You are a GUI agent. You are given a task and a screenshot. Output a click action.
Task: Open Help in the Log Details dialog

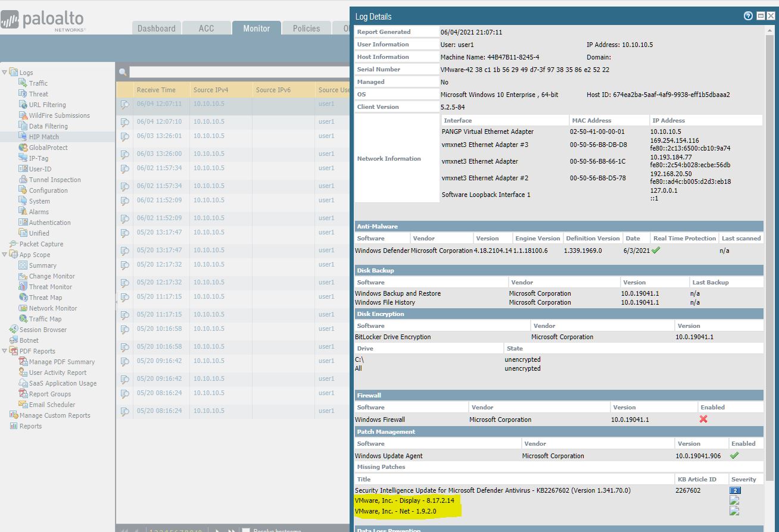pyautogui.click(x=749, y=15)
